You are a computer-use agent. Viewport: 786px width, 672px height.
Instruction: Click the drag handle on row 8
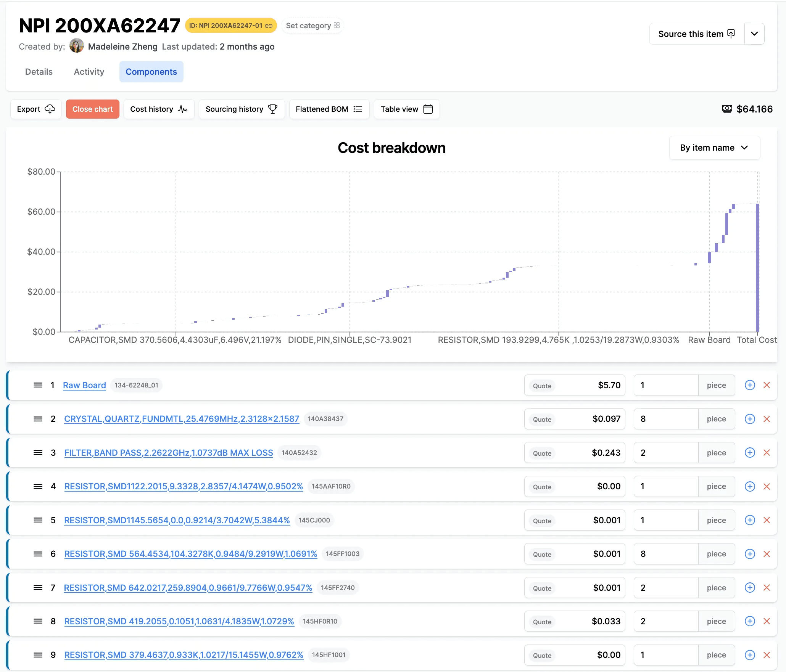tap(38, 621)
